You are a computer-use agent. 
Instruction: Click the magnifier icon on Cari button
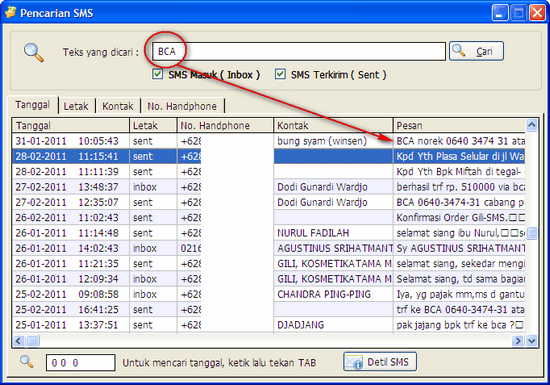[x=458, y=50]
